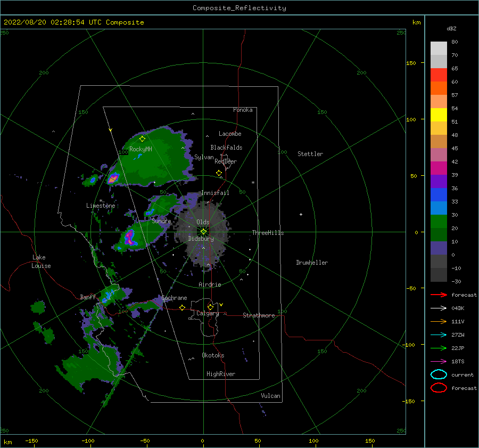Viewport: 479px width, 448px height.
Task: Click the RockyMH label
Action: coord(141,149)
